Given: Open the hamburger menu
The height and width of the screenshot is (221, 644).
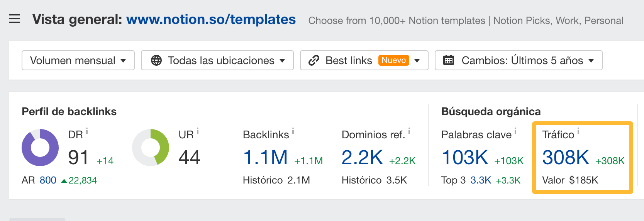Looking at the screenshot, I should (15, 19).
